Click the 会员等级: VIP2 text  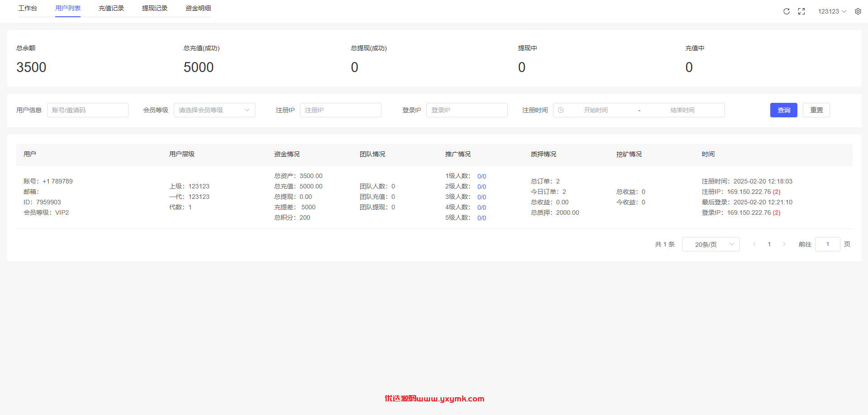pyautogui.click(x=46, y=212)
